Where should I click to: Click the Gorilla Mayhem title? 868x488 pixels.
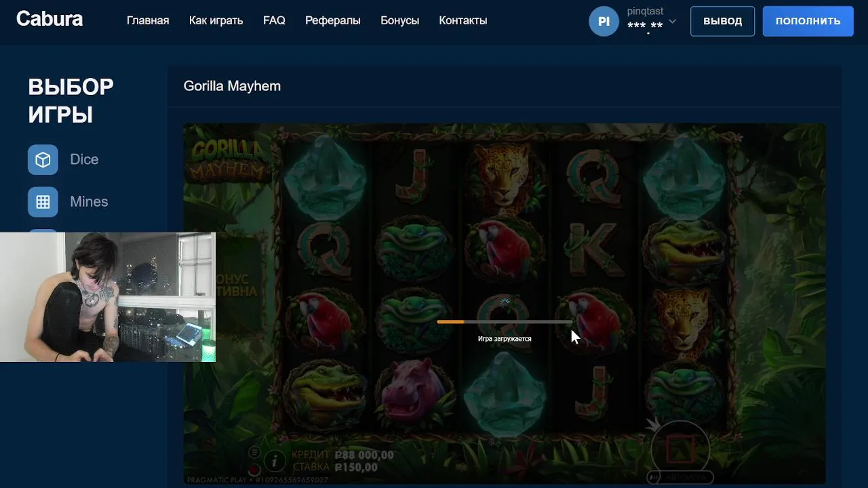[232, 86]
